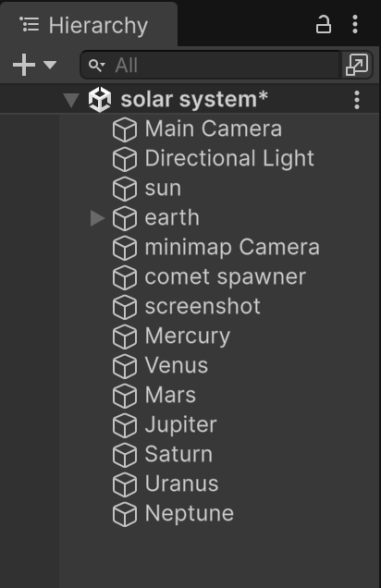
Task: Select the Hierarchy tab
Action: pos(89,25)
